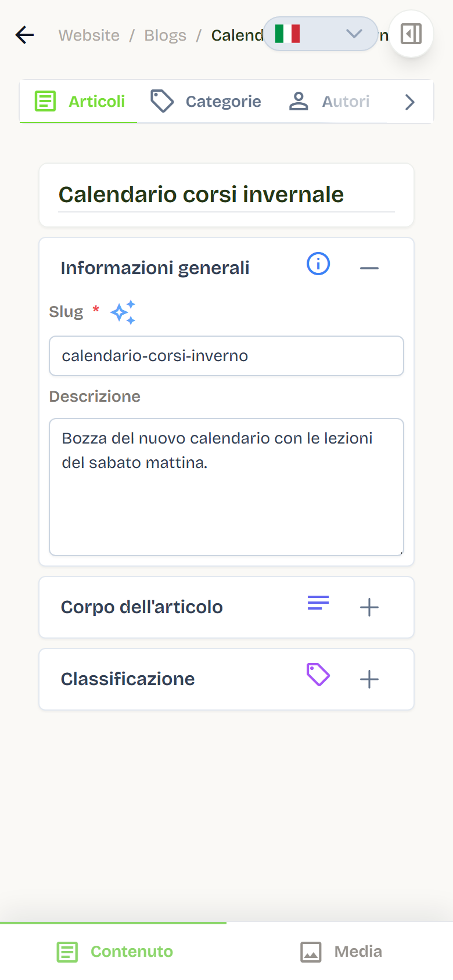The height and width of the screenshot is (980, 453).
Task: Select the Contenuto bottom tab
Action: 114,952
